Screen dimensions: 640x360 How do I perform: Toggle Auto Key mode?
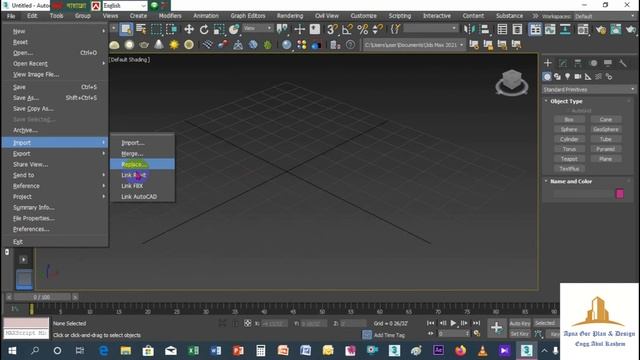[520, 323]
